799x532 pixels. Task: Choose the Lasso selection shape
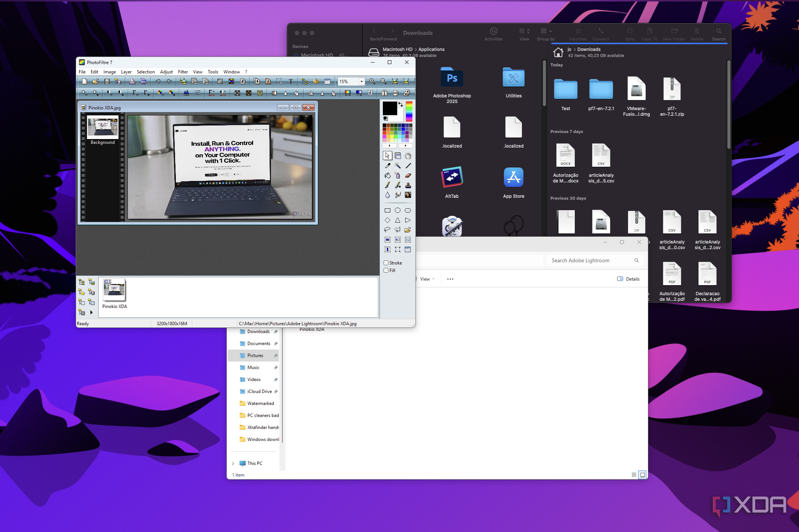click(x=387, y=230)
